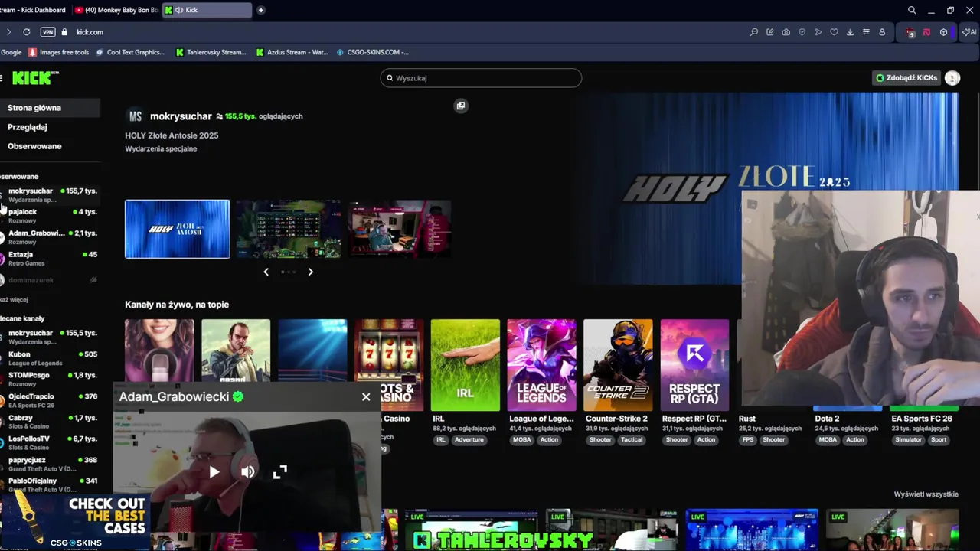980x551 pixels.
Task: Open the Images free tools bookmark
Action: click(x=59, y=52)
